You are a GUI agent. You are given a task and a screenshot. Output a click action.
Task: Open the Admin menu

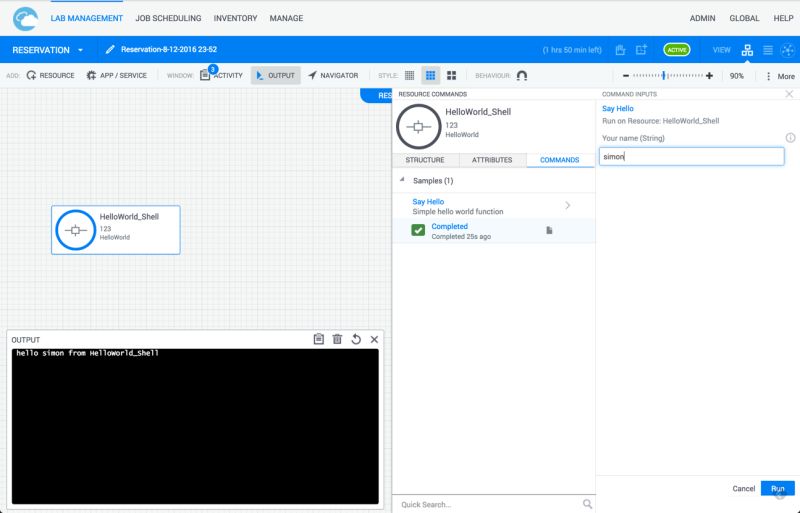[703, 18]
